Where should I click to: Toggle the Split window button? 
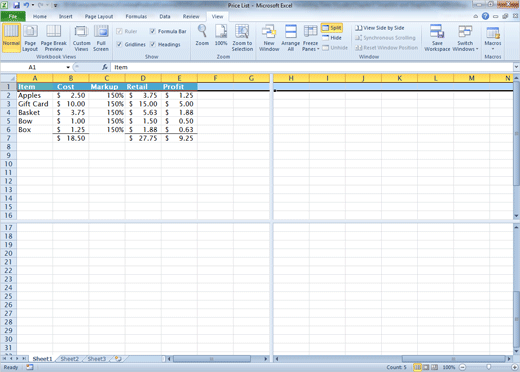(332, 28)
